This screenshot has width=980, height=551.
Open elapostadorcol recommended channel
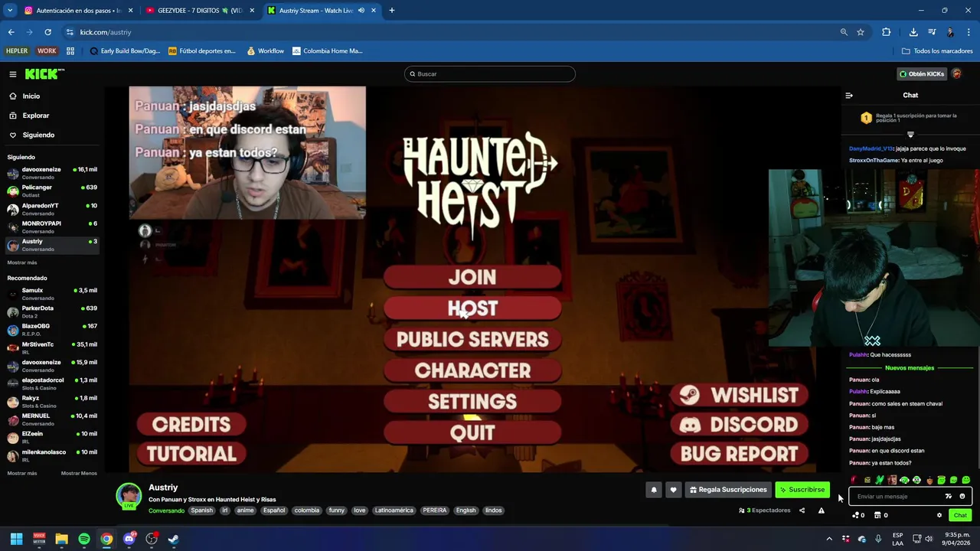click(52, 383)
